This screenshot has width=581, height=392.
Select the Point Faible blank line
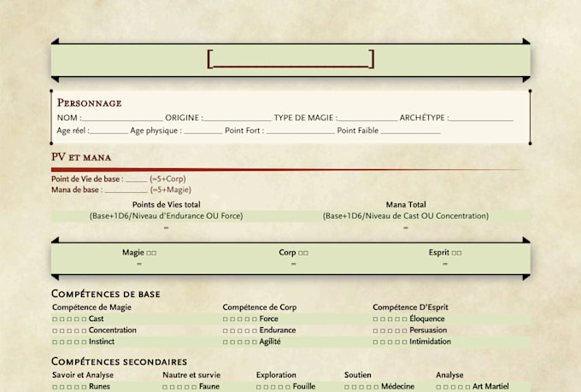coord(411,132)
